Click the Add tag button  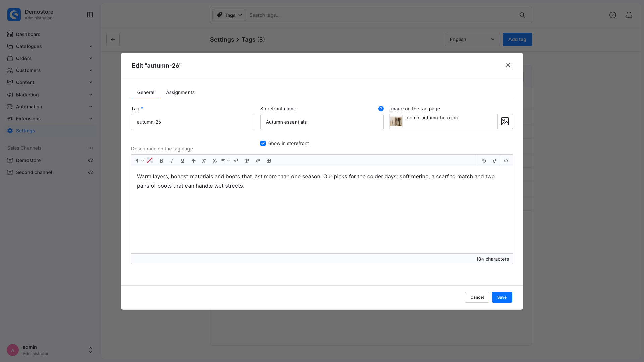(517, 39)
